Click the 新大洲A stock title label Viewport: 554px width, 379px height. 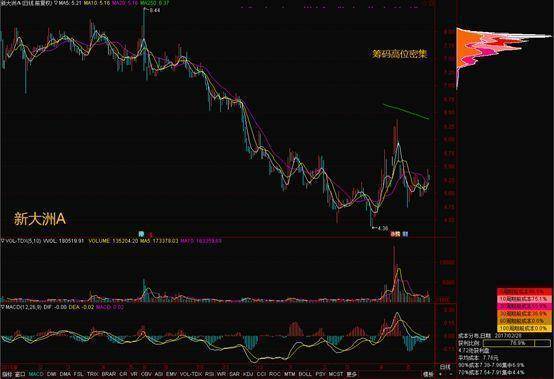click(40, 219)
